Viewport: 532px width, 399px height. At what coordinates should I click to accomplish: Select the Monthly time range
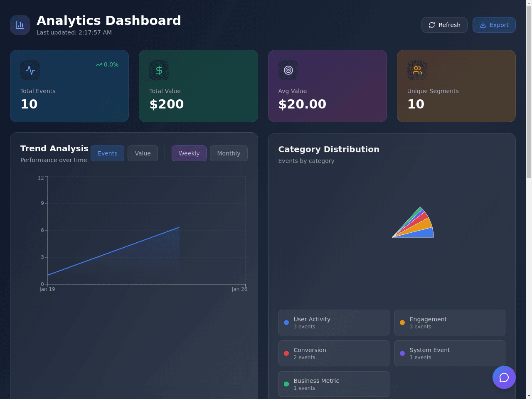(x=229, y=153)
